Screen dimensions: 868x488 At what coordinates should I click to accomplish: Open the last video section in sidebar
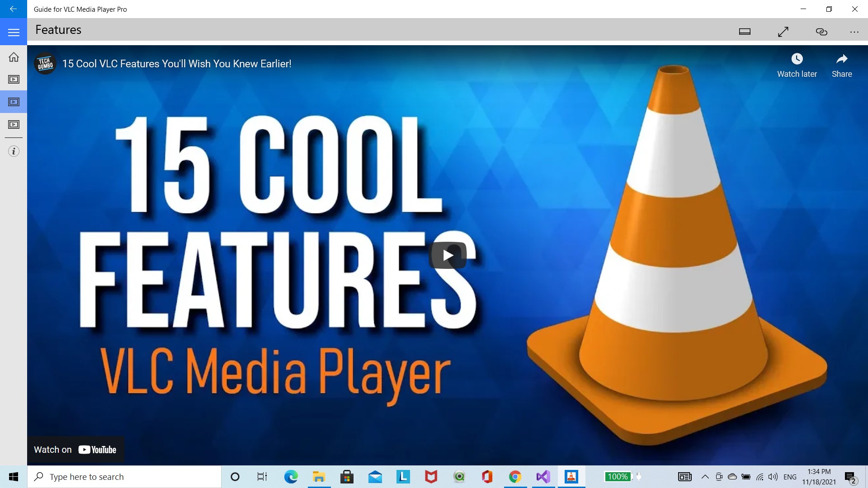14,125
